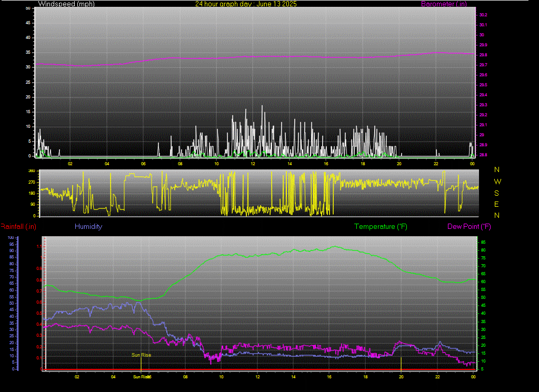Screen dimensions: 539x392
Task: Click the 45 value on windspeed axis
Action: (28, 23)
